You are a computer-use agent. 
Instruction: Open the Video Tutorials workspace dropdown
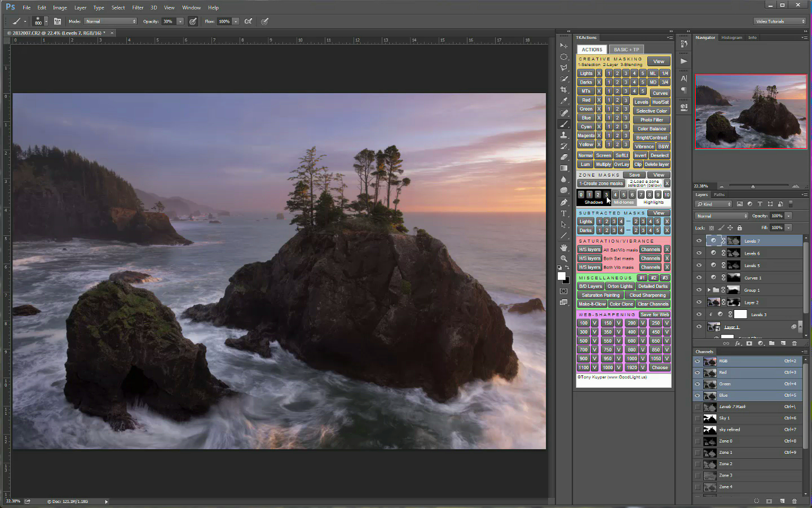click(780, 21)
